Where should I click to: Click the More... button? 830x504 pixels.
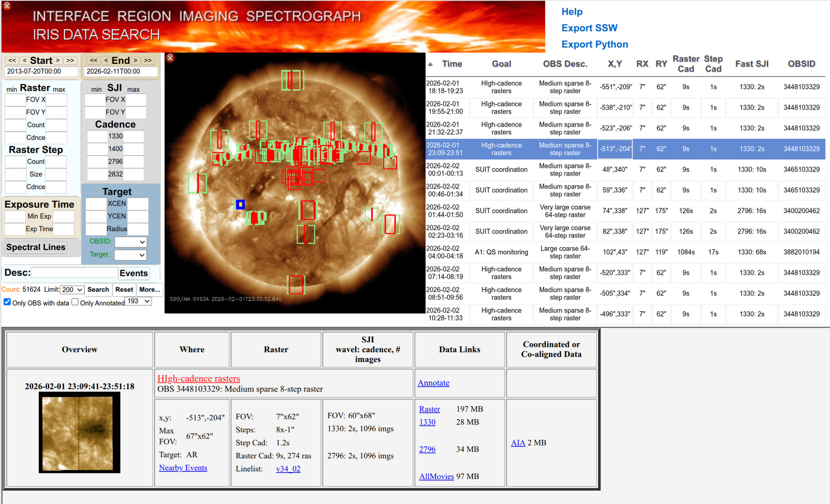tap(150, 290)
